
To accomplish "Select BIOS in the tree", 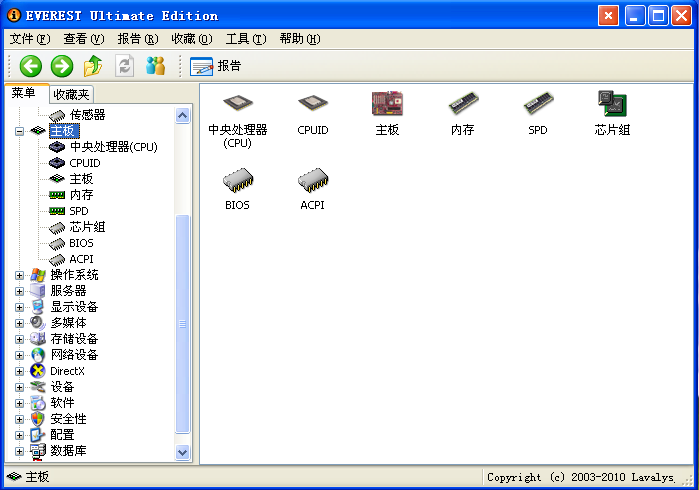I will (x=81, y=243).
